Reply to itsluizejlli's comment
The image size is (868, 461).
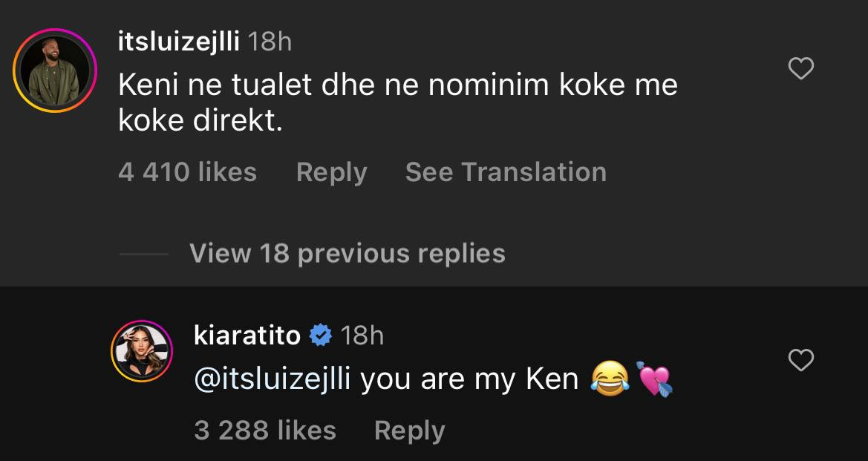[x=331, y=172]
